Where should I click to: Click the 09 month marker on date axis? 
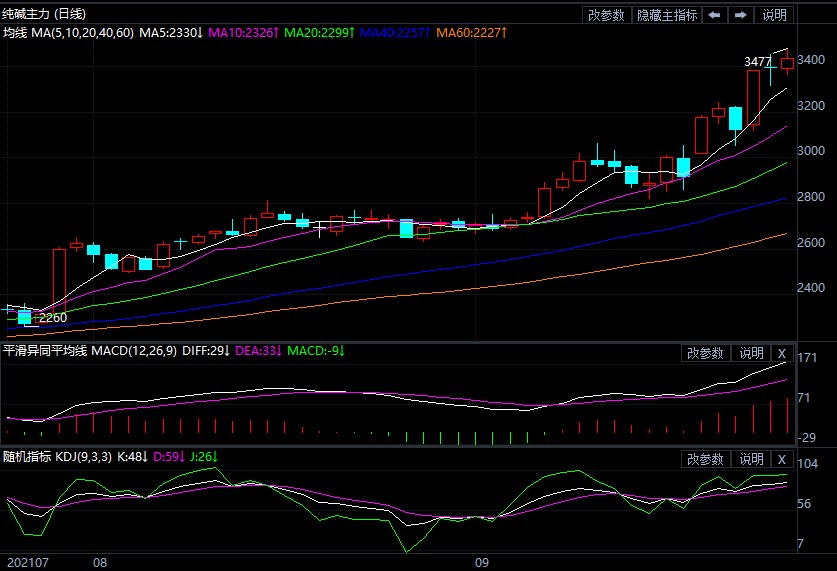(482, 562)
